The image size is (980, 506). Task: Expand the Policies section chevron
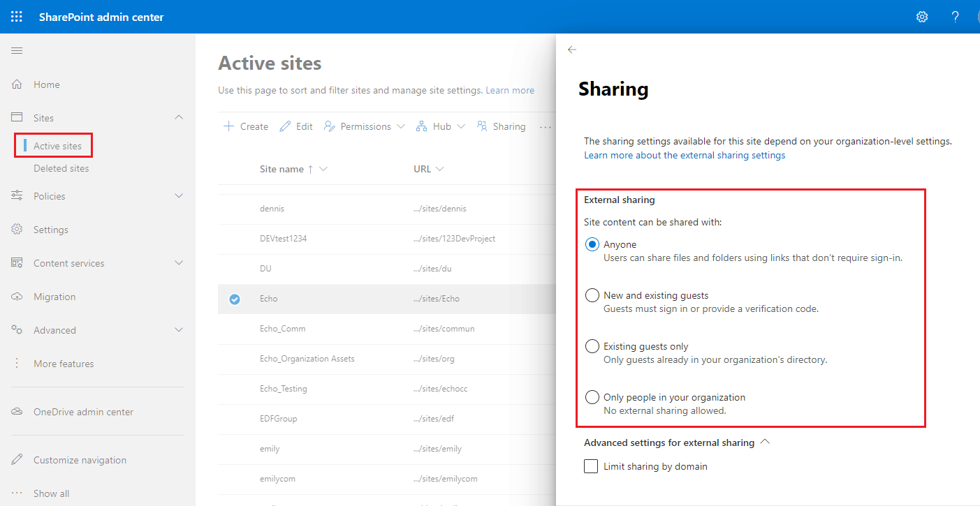[179, 196]
